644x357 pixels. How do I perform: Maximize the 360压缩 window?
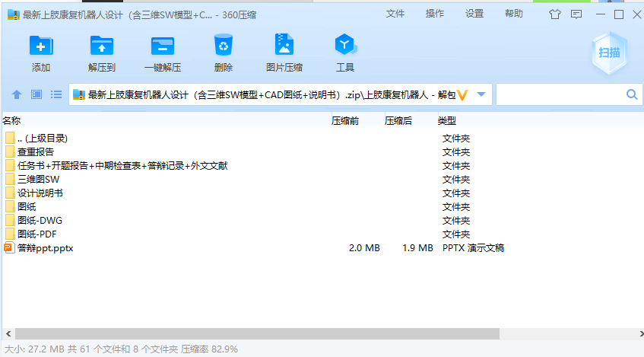(619, 14)
